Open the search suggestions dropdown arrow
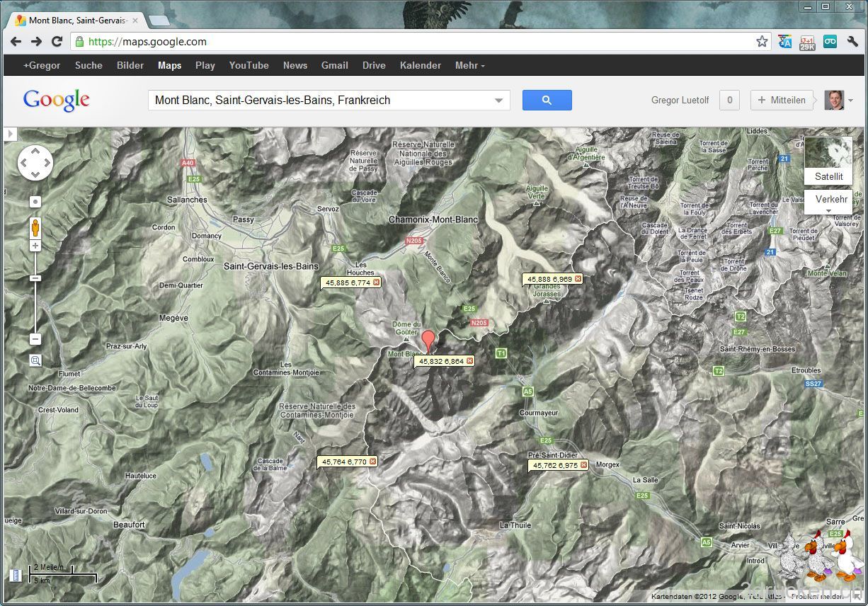The width and height of the screenshot is (868, 606). coord(500,101)
